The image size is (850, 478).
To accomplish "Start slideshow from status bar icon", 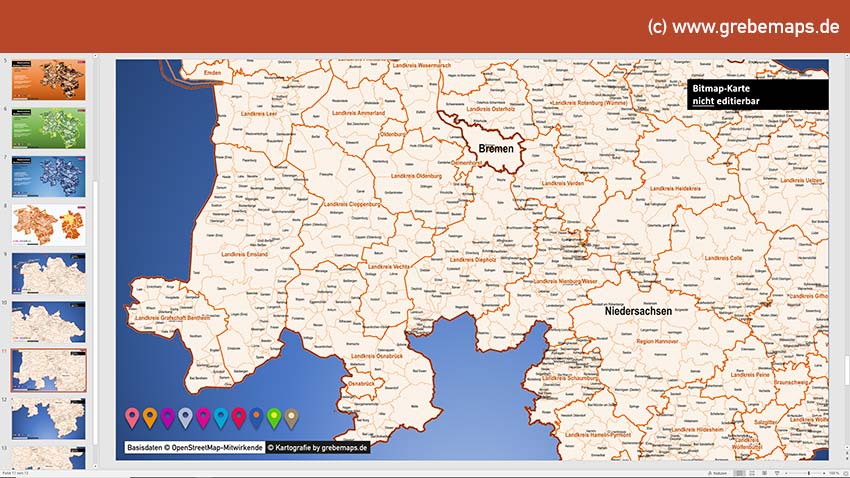I will pyautogui.click(x=777, y=473).
